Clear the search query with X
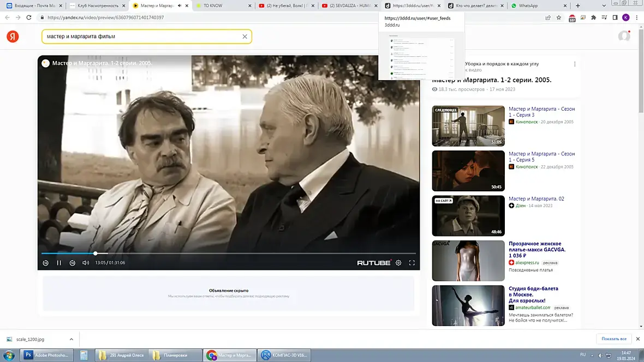This screenshot has height=362, width=644. point(245,37)
